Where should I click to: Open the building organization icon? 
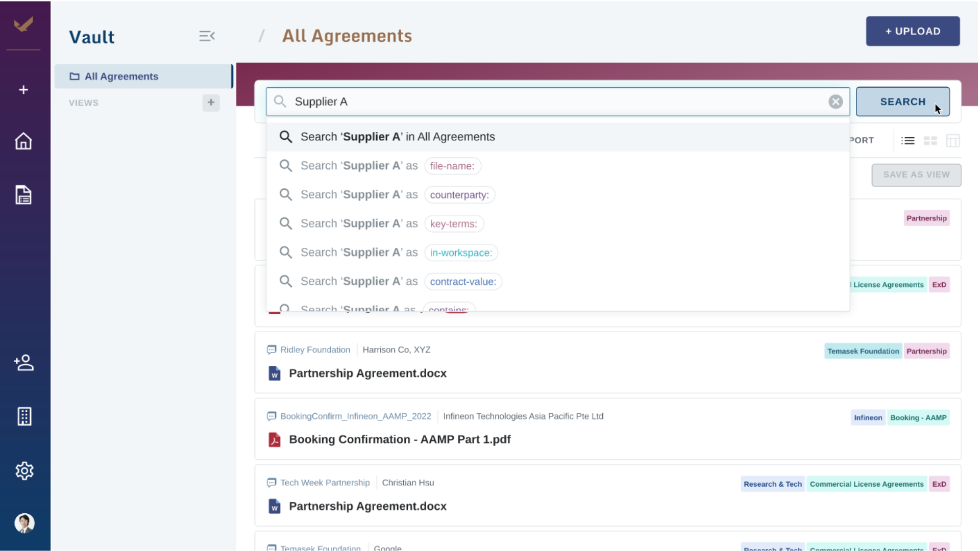[x=24, y=416]
